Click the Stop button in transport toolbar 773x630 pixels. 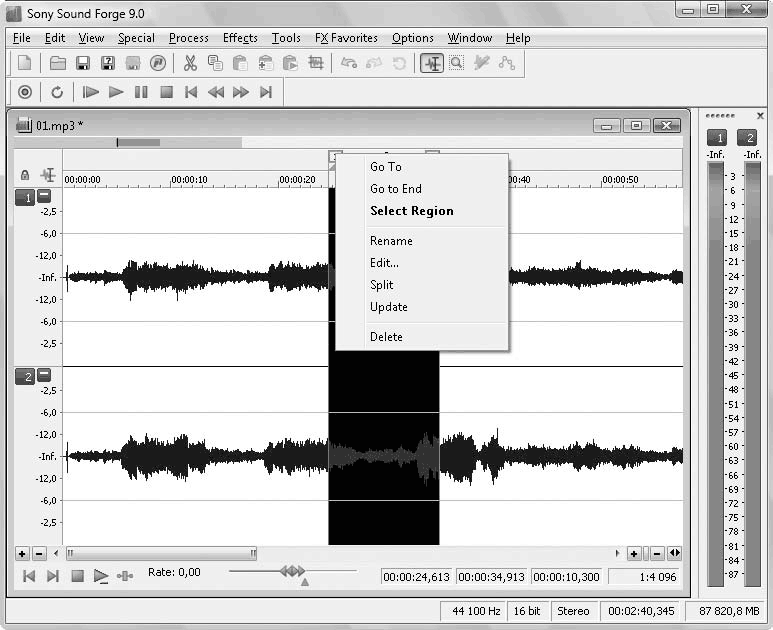click(166, 92)
